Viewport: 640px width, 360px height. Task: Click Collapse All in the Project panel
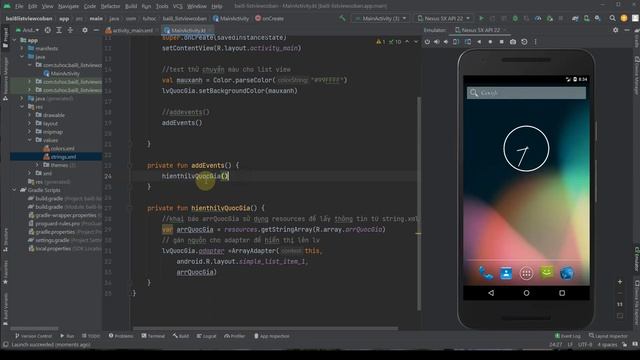70,30
